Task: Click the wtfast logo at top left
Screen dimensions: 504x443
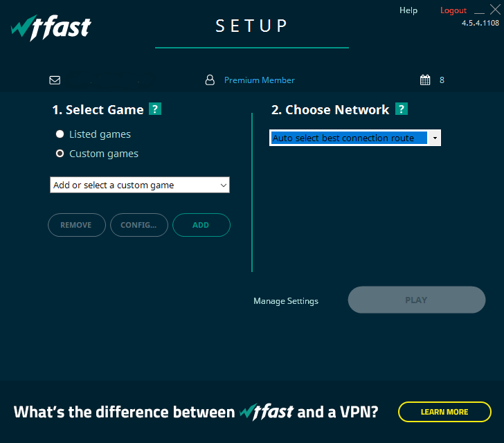Action: 51,28
